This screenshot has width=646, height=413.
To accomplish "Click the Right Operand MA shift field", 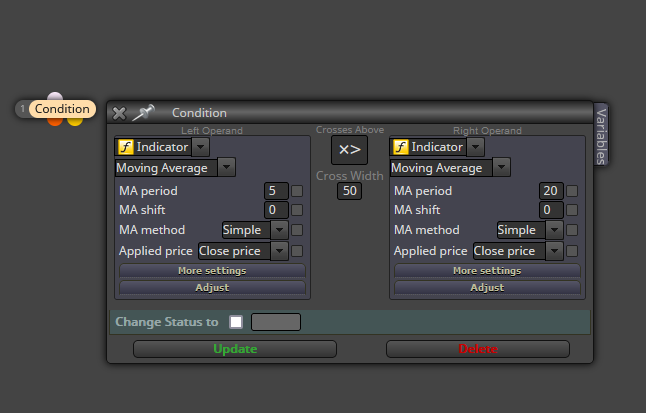I will coord(551,210).
